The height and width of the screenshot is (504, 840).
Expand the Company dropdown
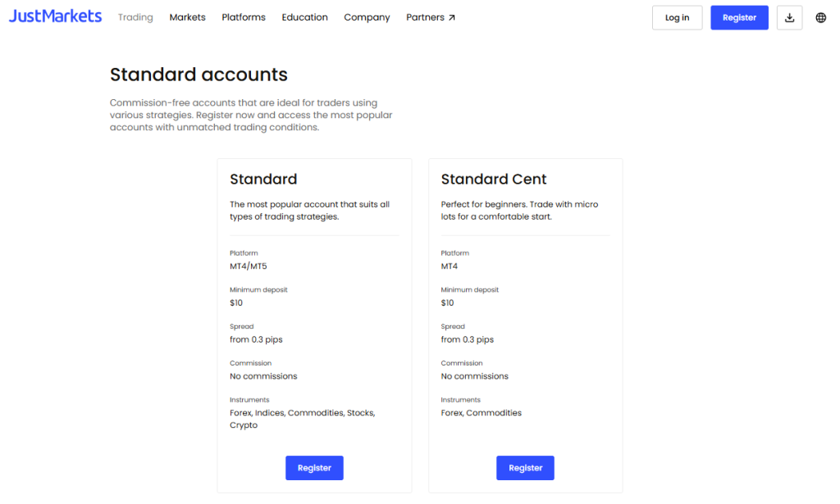coord(367,16)
